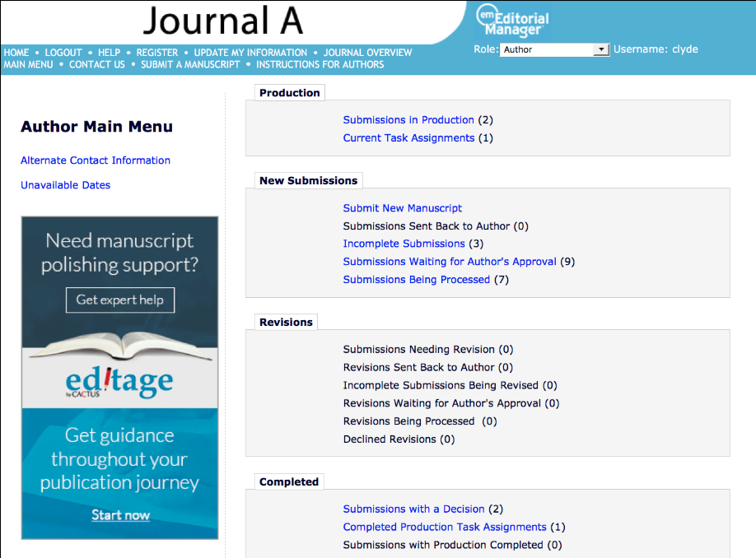The height and width of the screenshot is (558, 756).
Task: Click the Editorial Manager logo
Action: tap(512, 21)
